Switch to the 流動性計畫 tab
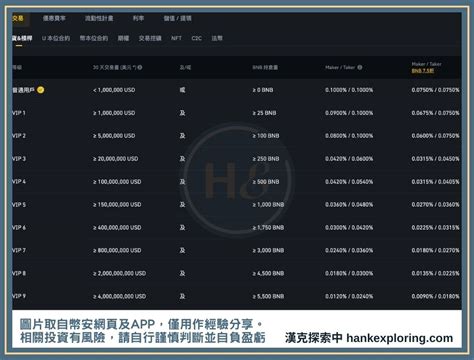The height and width of the screenshot is (360, 474). (99, 18)
